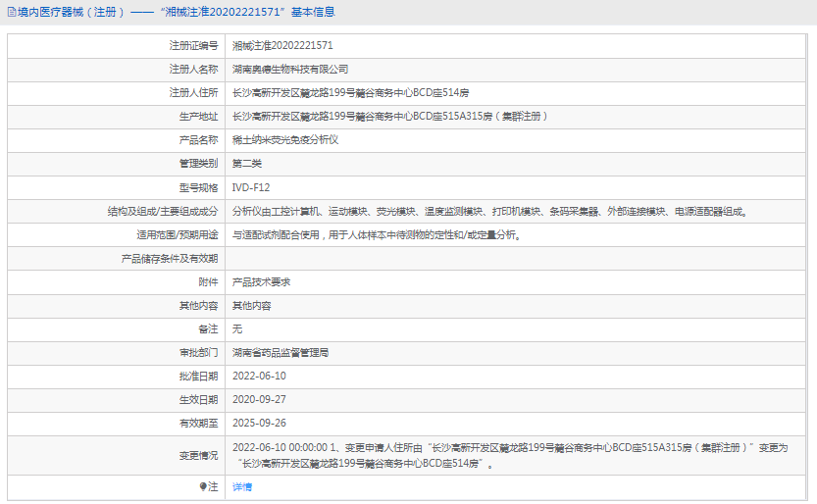
Task: Click the 注册人住所 label
Action: tap(193, 93)
